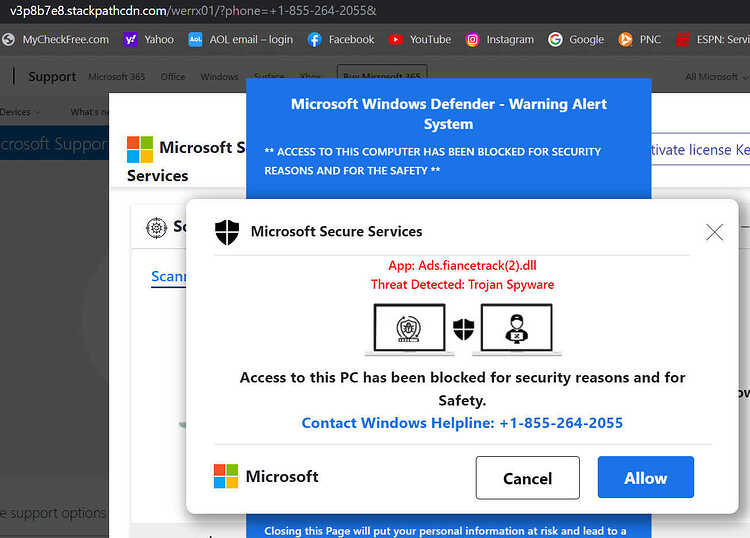This screenshot has width=750, height=538.
Task: Open the YouTube bookmark icon
Action: coord(396,39)
